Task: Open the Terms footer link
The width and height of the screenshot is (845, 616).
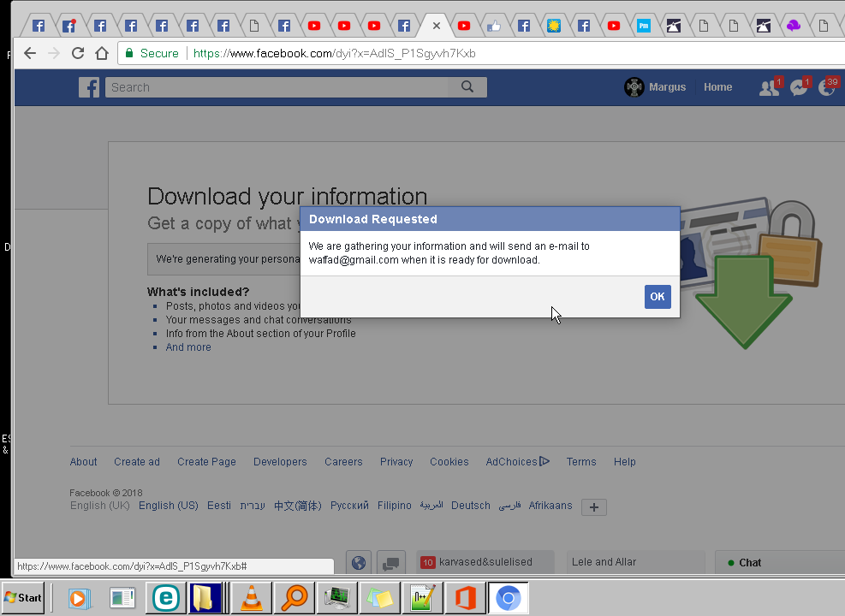Action: 581,461
